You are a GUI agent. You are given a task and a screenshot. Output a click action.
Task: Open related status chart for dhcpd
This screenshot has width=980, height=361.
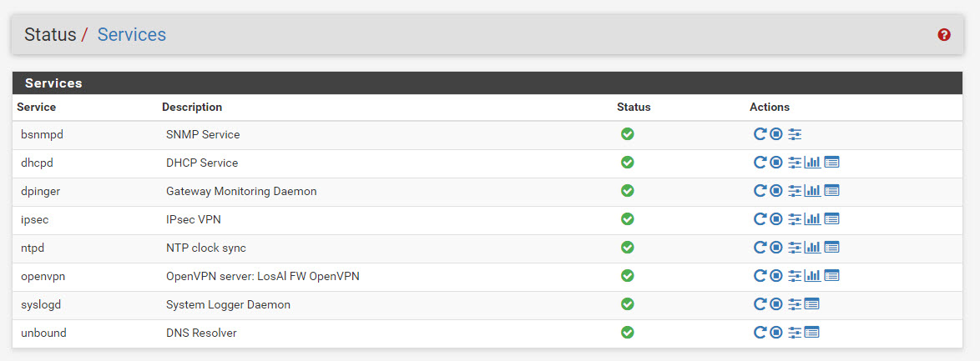812,163
